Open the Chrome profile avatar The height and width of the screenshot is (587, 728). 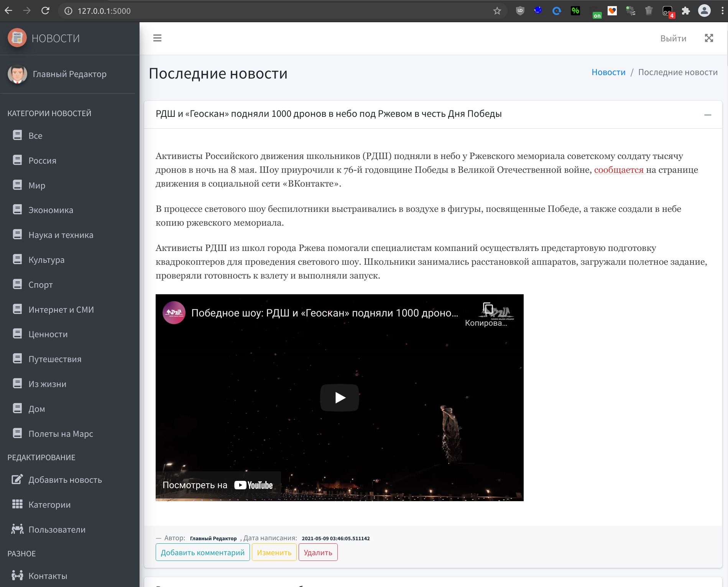coord(704,11)
